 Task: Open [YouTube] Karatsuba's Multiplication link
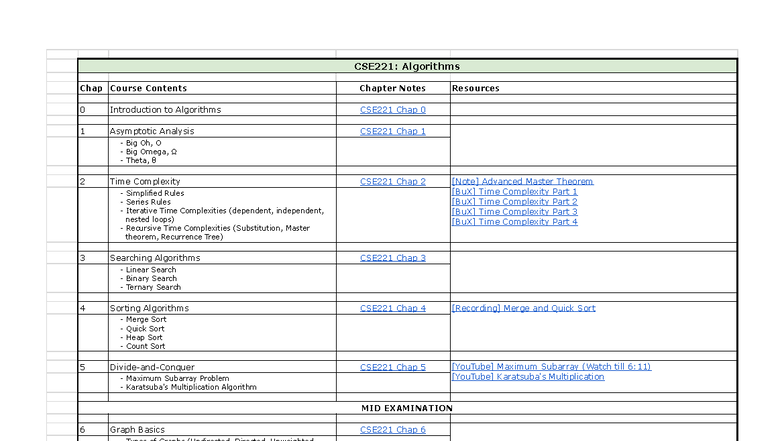pos(528,376)
